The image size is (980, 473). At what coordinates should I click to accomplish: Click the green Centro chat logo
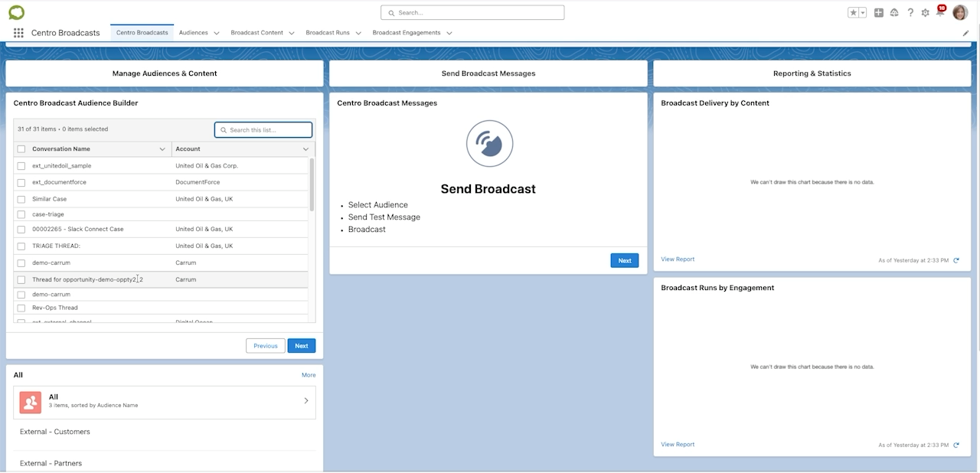coord(16,12)
